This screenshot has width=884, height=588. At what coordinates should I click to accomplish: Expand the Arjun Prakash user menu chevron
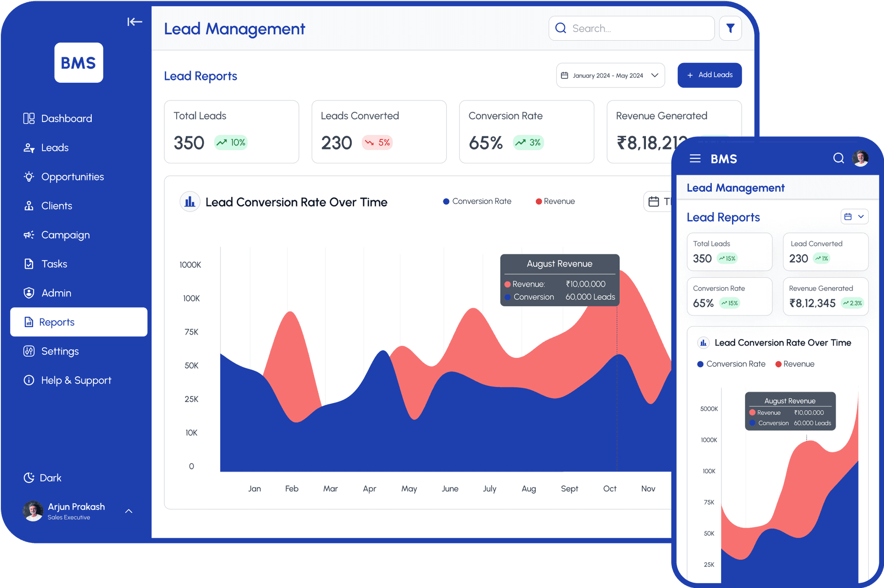click(x=129, y=511)
